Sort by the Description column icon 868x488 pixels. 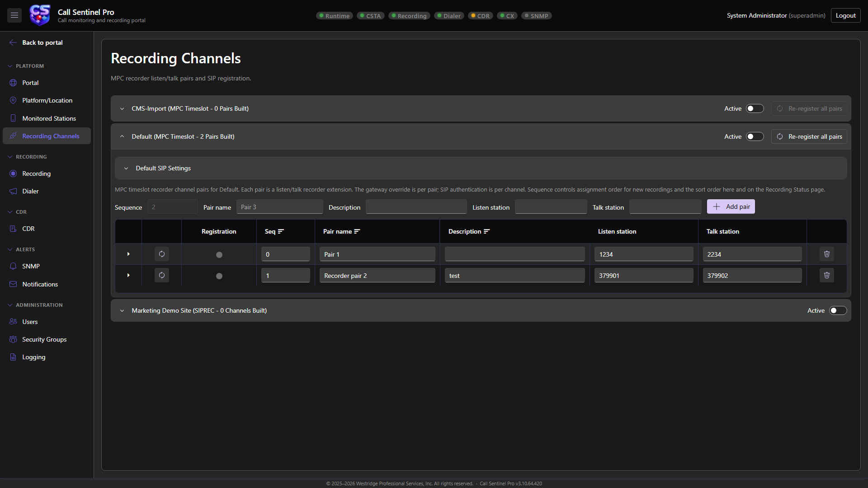pos(487,231)
